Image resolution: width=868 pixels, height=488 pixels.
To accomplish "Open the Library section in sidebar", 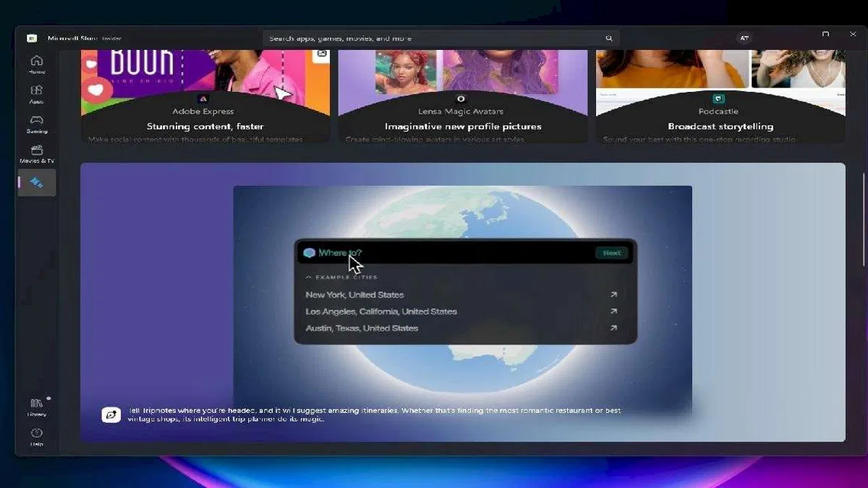I will click(x=36, y=406).
